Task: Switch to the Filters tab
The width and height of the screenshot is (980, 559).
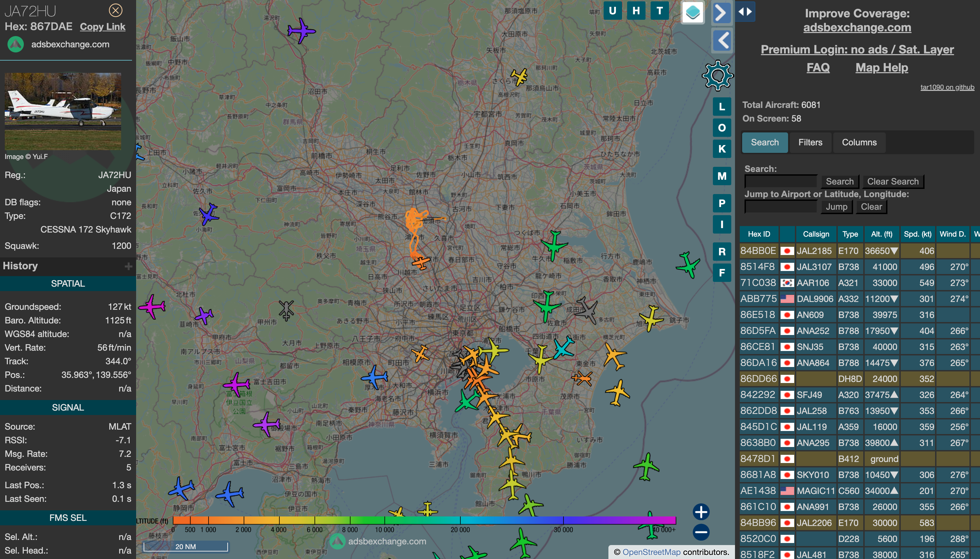Action: [x=810, y=142]
